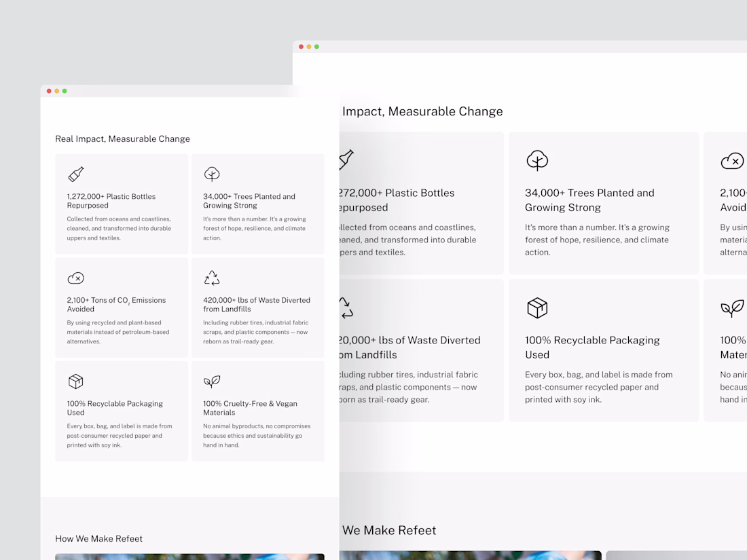Click 'Plastic Bottles' heading in back window

pyautogui.click(x=397, y=200)
